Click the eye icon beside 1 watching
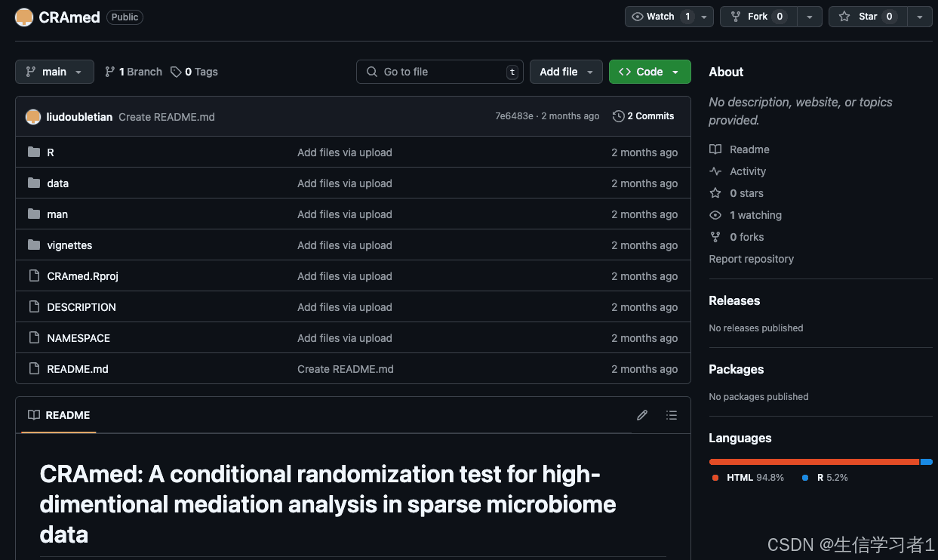Image resolution: width=938 pixels, height=560 pixels. point(715,215)
